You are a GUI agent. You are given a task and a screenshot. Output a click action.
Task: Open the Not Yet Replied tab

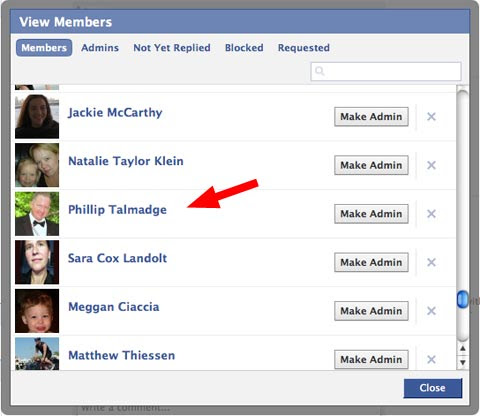(172, 48)
